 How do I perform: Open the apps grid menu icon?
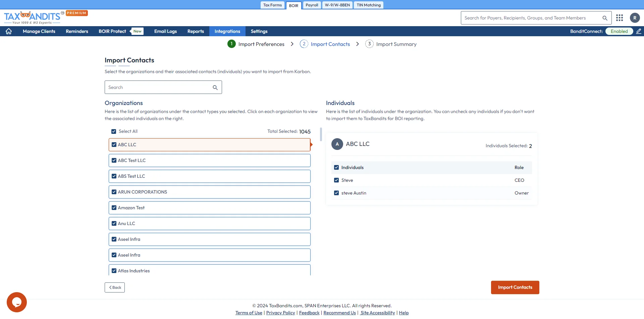pyautogui.click(x=620, y=18)
